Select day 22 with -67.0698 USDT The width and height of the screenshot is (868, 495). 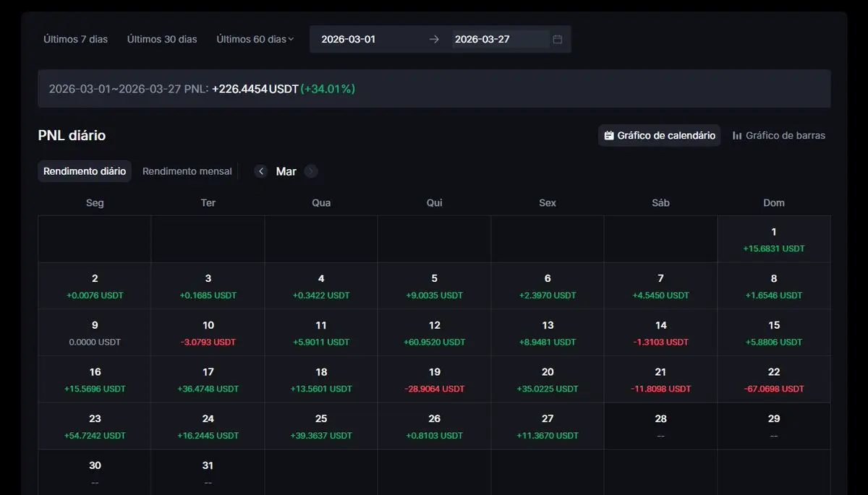click(773, 379)
